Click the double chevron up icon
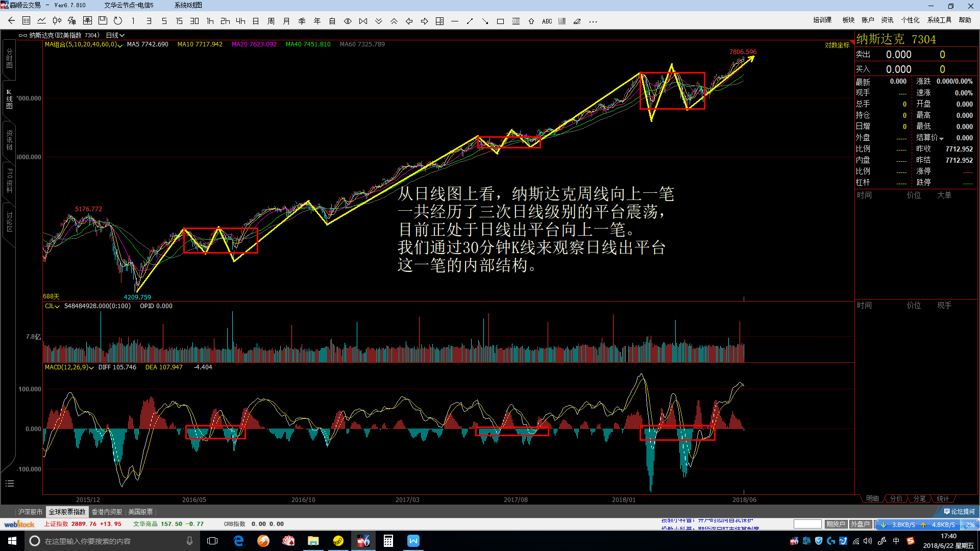Screen dimensions: 980x551 pos(394,21)
